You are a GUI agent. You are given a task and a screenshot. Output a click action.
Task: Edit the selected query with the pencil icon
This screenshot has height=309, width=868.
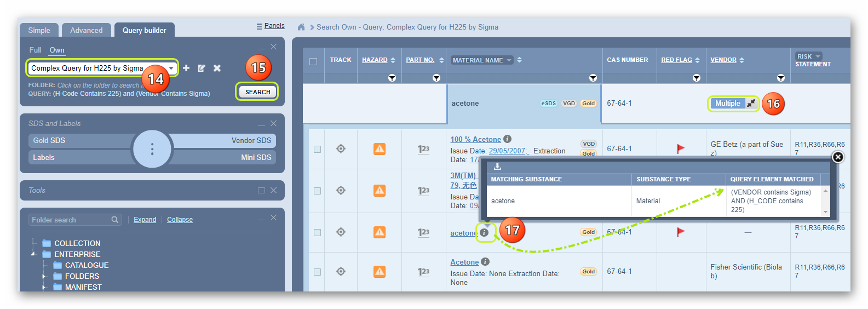coord(202,68)
